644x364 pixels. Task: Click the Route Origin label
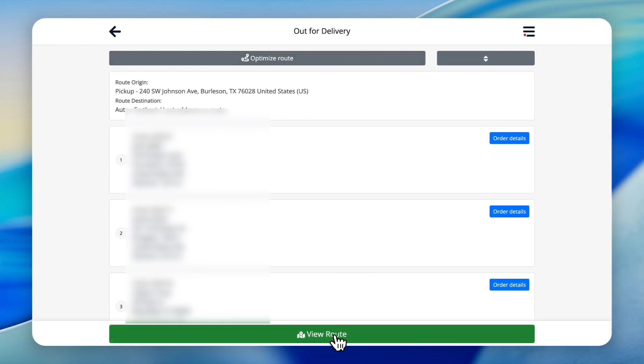(132, 82)
